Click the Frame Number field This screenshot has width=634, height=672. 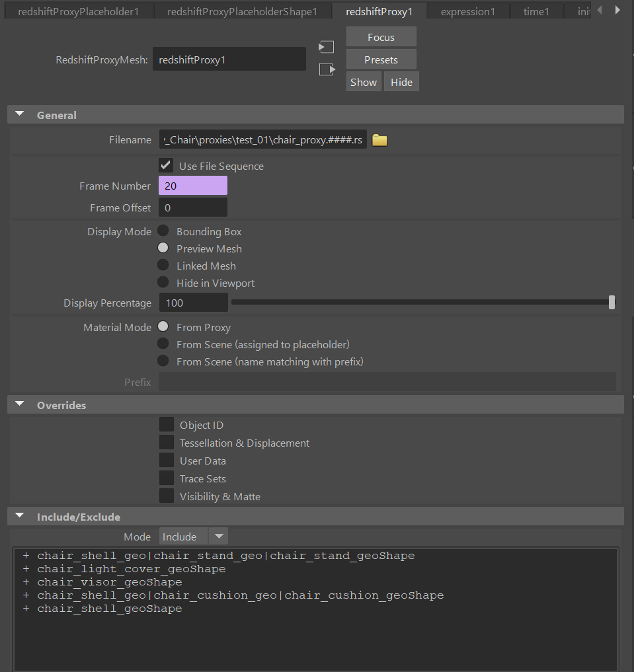click(193, 186)
